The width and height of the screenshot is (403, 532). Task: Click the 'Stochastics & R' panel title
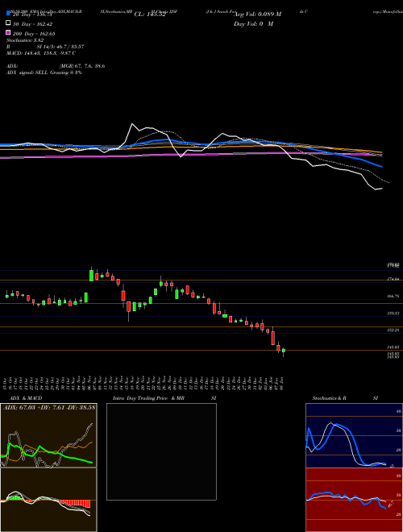[329, 398]
